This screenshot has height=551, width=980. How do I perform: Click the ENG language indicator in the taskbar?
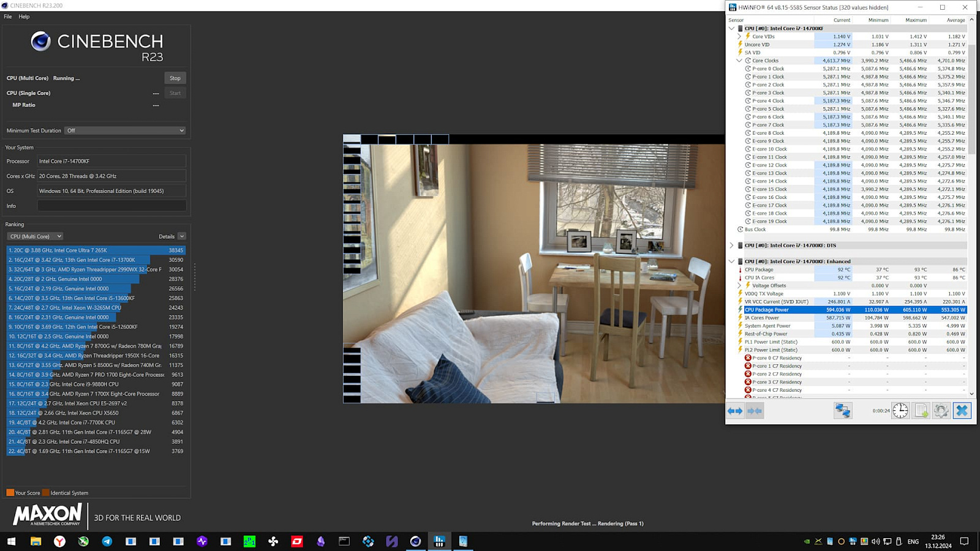pos(913,542)
